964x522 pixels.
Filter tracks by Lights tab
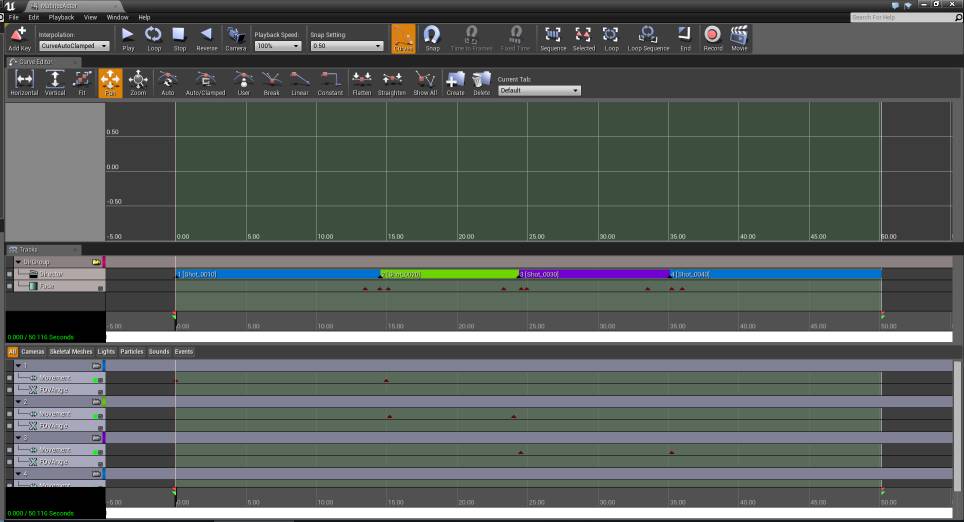coord(106,352)
